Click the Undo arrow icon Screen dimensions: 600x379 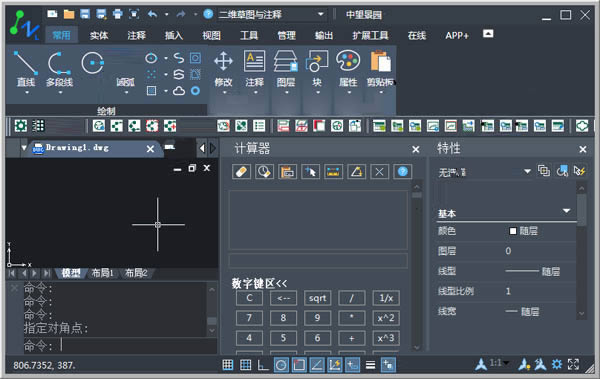point(152,15)
